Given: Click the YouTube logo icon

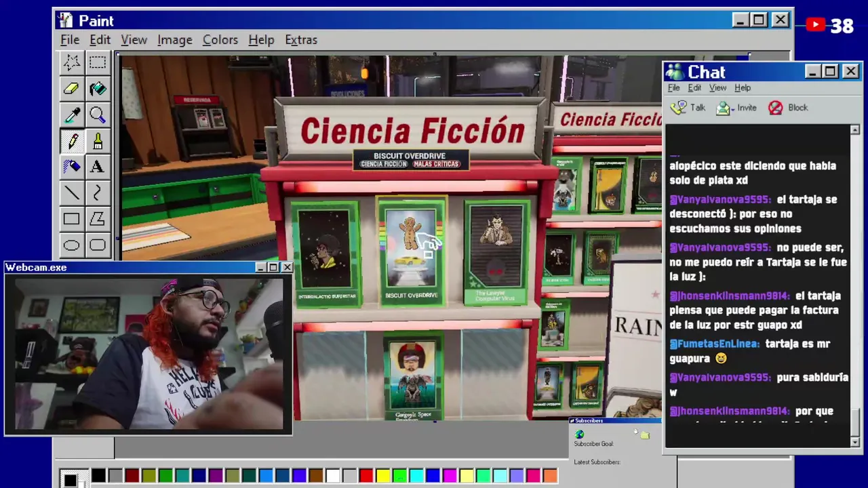Looking at the screenshot, I should (816, 25).
